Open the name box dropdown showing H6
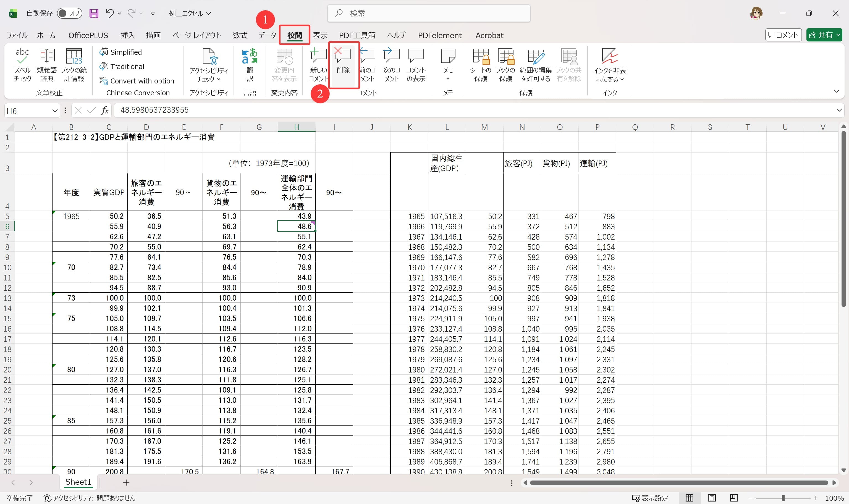The image size is (849, 504). pos(55,110)
